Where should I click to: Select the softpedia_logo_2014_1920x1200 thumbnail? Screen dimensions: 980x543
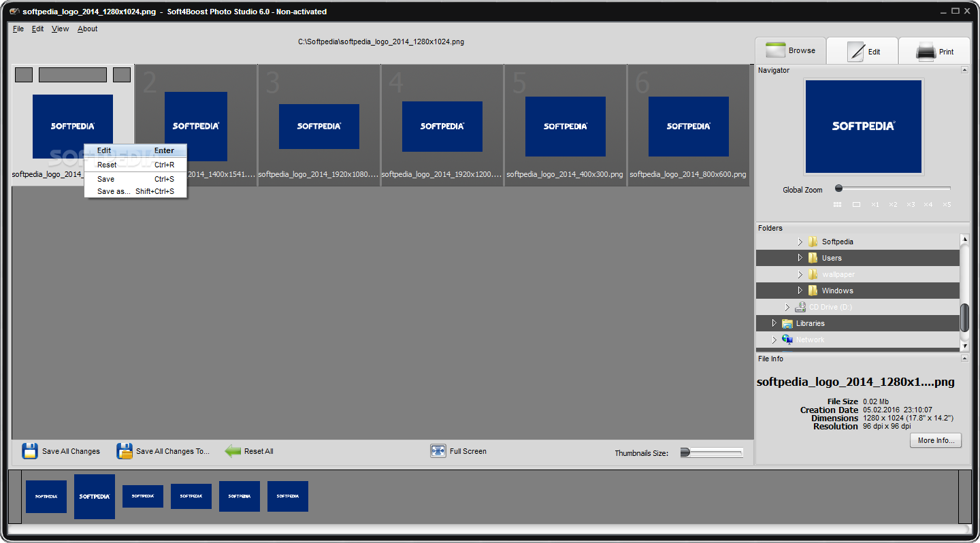pyautogui.click(x=442, y=125)
